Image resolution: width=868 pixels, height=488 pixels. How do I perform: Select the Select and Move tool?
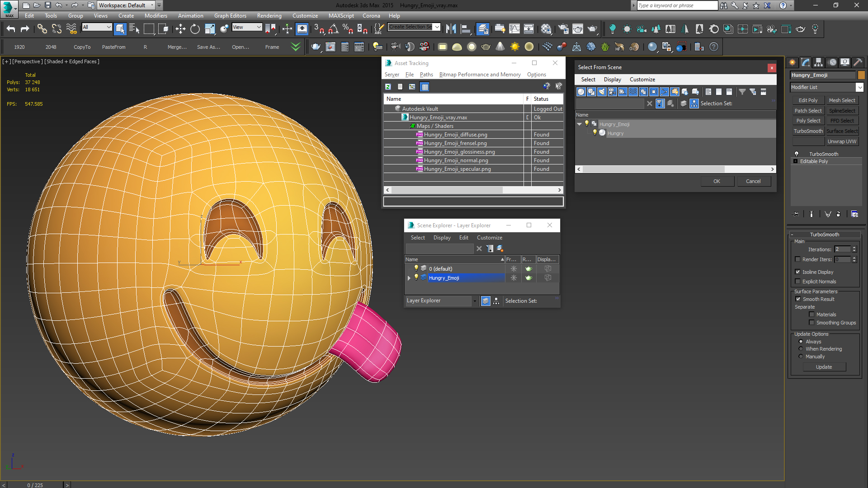coord(180,29)
